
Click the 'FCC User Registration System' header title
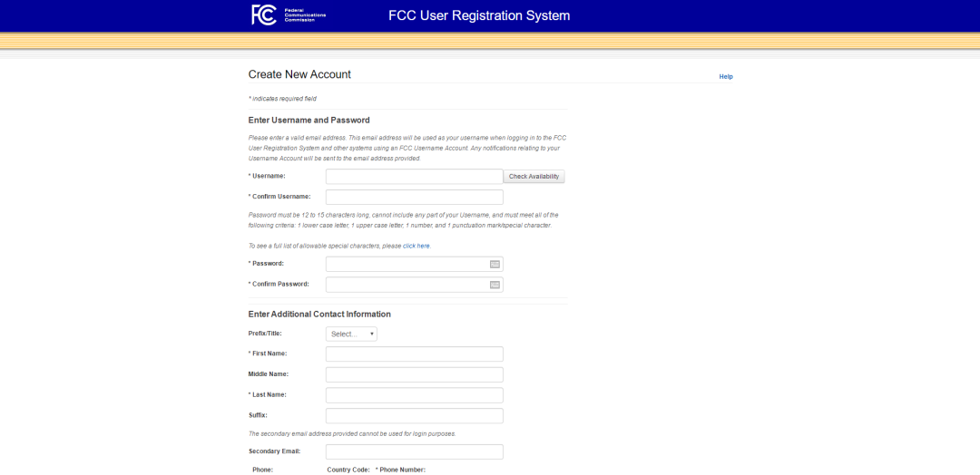(x=479, y=15)
